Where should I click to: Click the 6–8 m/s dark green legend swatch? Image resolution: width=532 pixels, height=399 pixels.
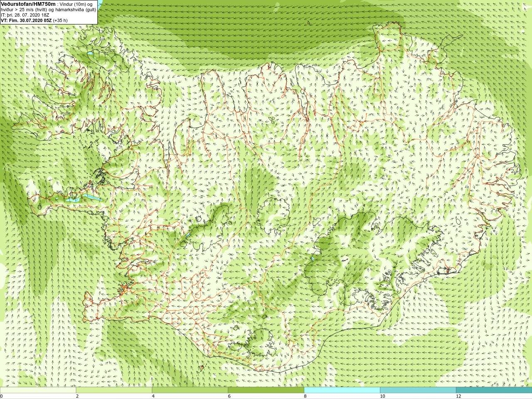click(266, 390)
